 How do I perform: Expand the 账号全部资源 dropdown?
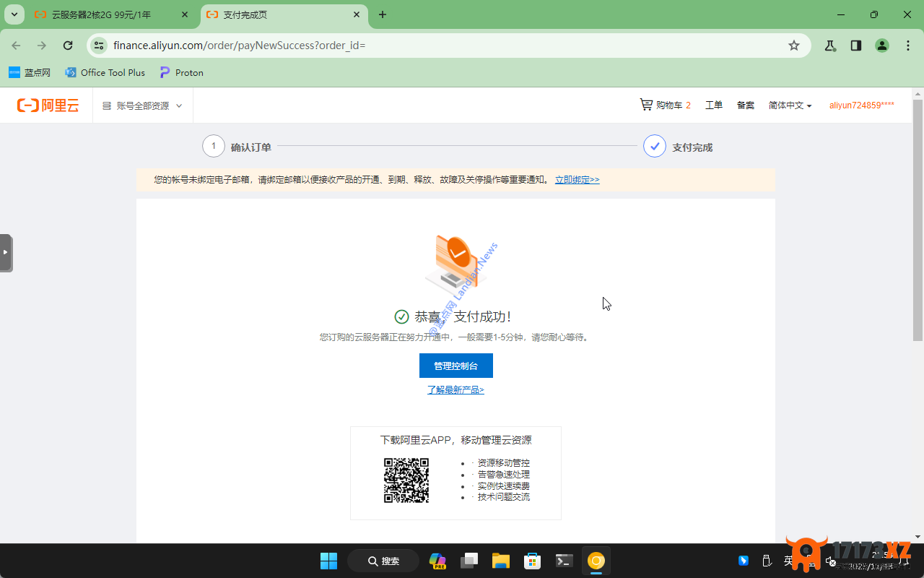[142, 105]
